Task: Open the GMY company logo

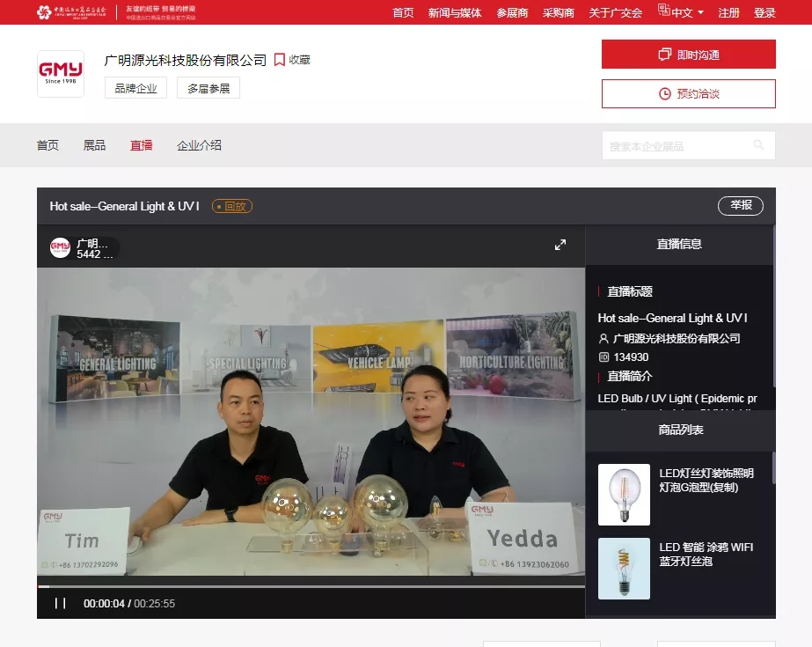Action: click(x=61, y=74)
